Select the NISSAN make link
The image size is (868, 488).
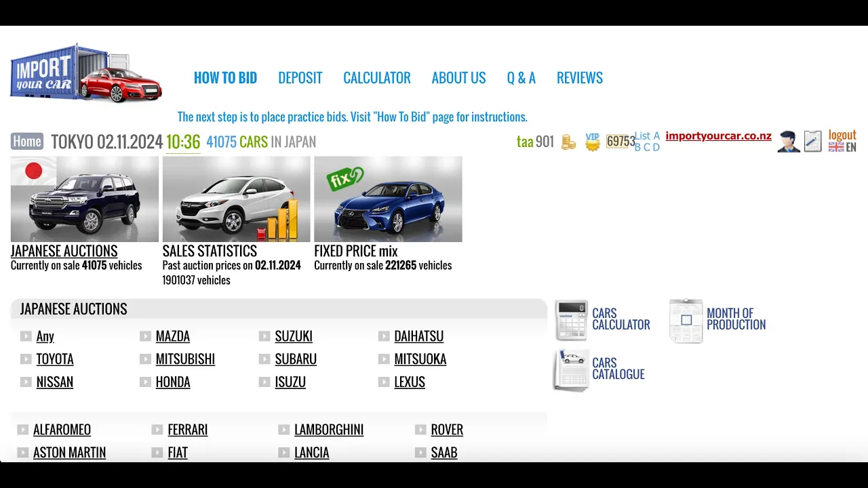[55, 382]
